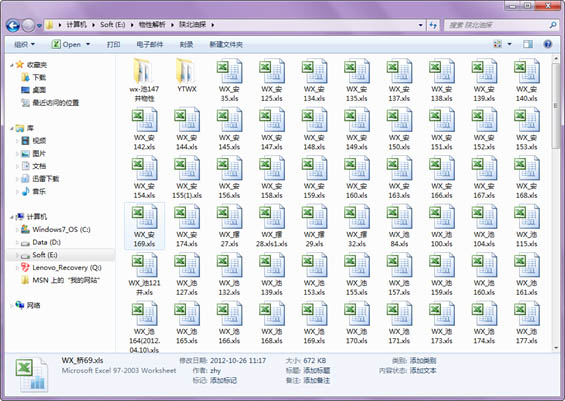Select the WX_安168.xls file icon

coord(526,169)
